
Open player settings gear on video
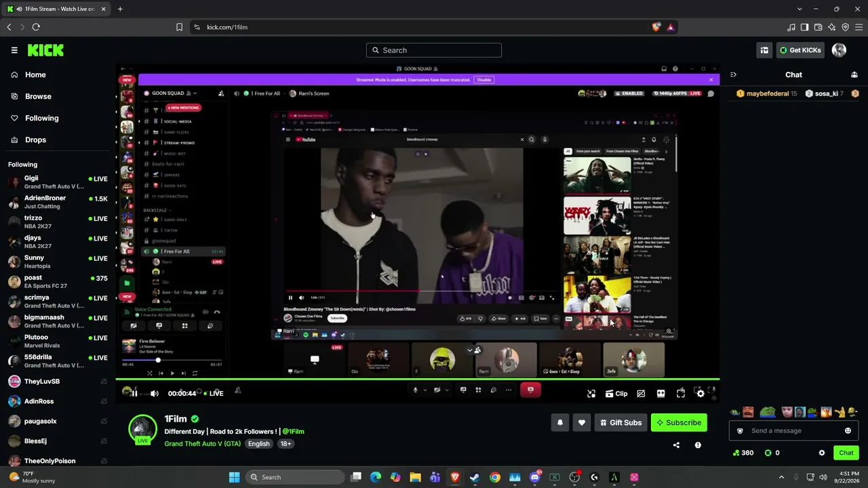point(701,393)
